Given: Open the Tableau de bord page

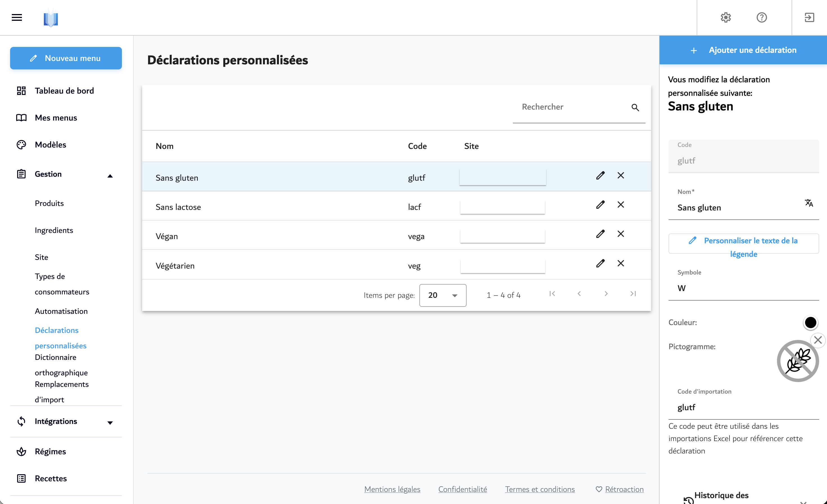Looking at the screenshot, I should click(64, 90).
